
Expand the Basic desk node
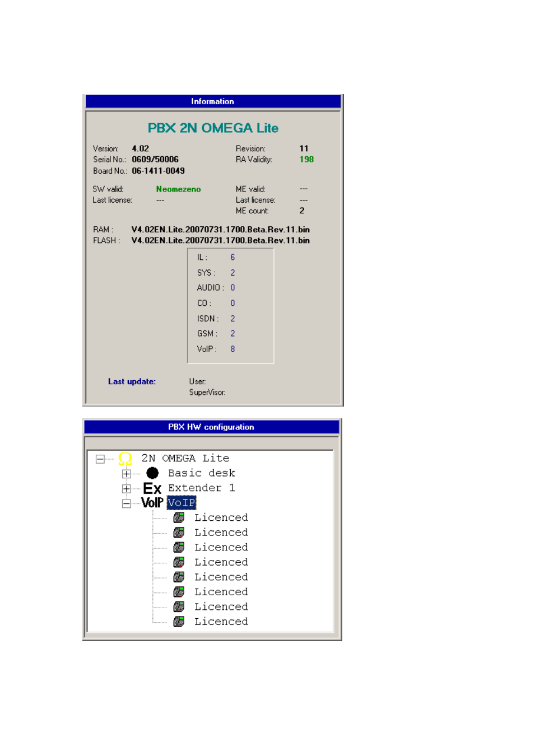coord(127,474)
